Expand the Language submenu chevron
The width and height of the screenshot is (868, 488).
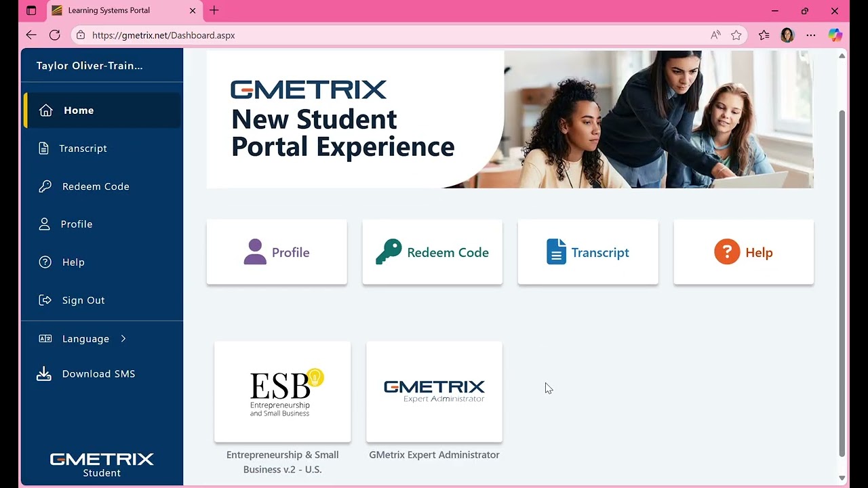[x=123, y=338]
